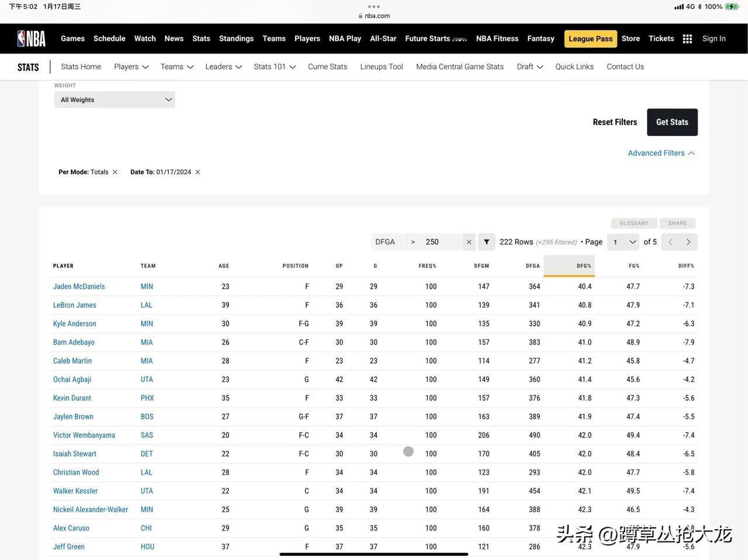Image resolution: width=748 pixels, height=560 pixels.
Task: Sort by the AGE column header
Action: point(224,266)
